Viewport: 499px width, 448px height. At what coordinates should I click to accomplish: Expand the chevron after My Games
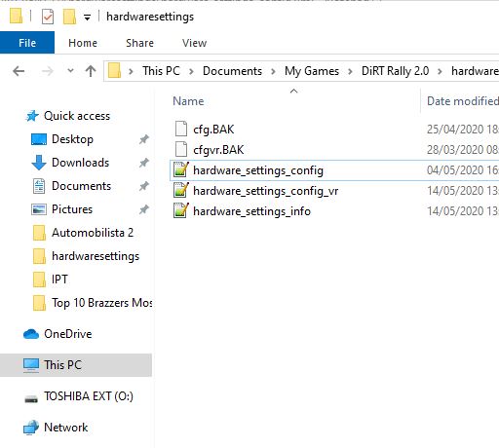tap(350, 71)
